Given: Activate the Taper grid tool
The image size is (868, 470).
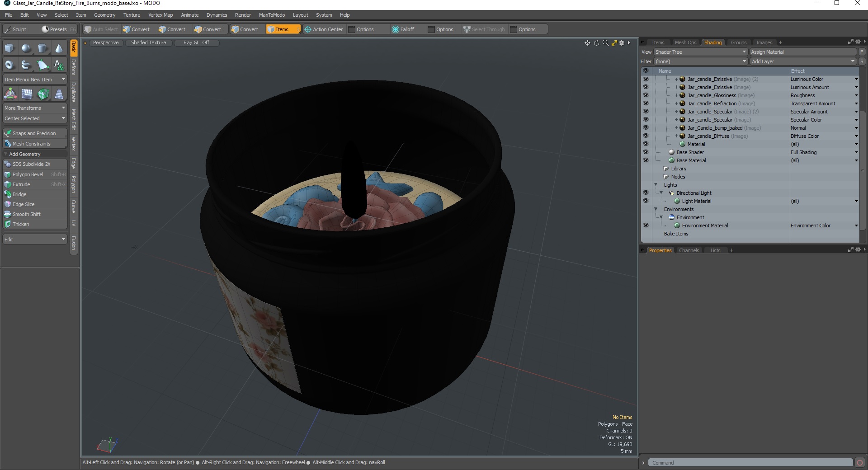Looking at the screenshot, I should [x=59, y=94].
